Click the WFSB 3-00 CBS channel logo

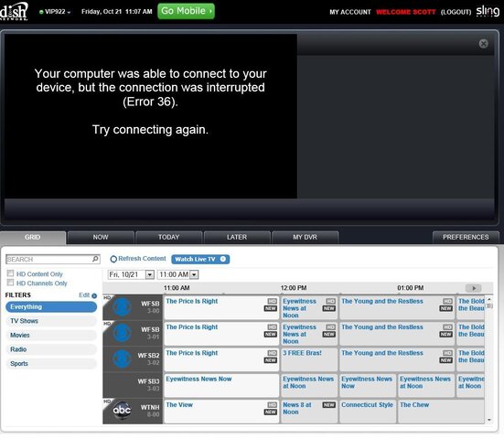(x=122, y=306)
